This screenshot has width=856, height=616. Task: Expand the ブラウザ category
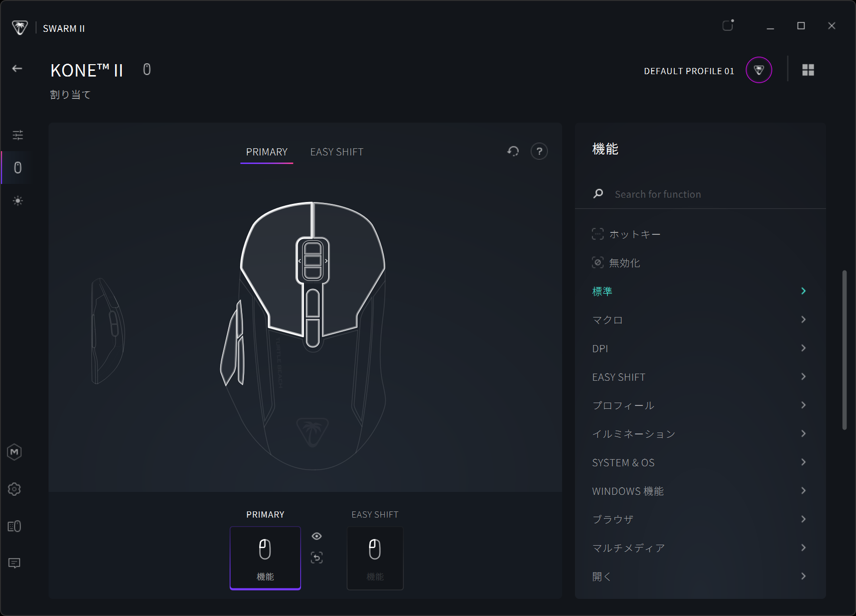(700, 520)
